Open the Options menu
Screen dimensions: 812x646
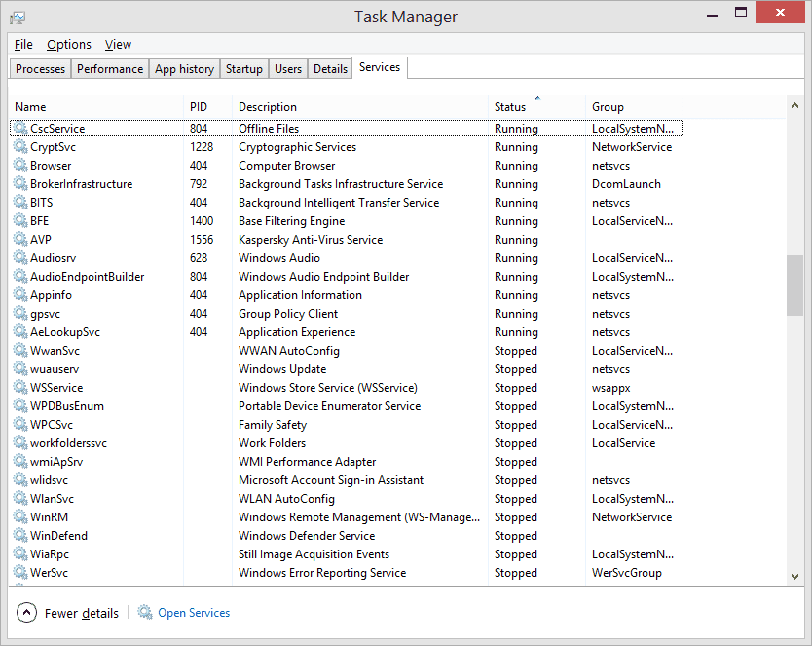(69, 45)
